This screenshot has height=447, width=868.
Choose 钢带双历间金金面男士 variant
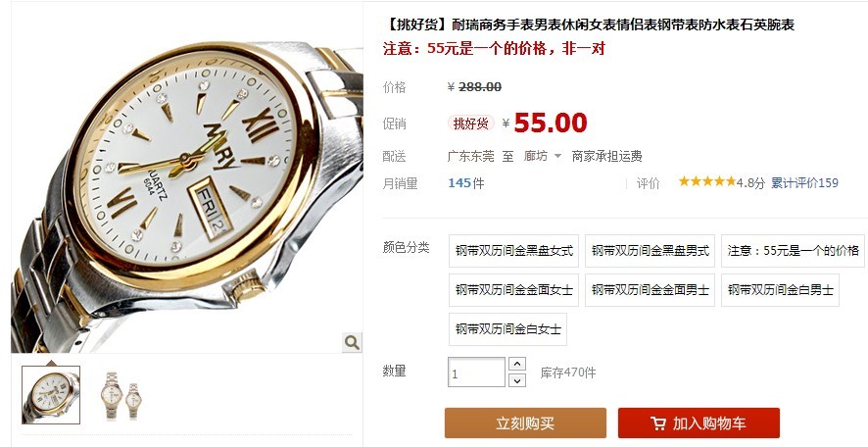click(x=650, y=290)
